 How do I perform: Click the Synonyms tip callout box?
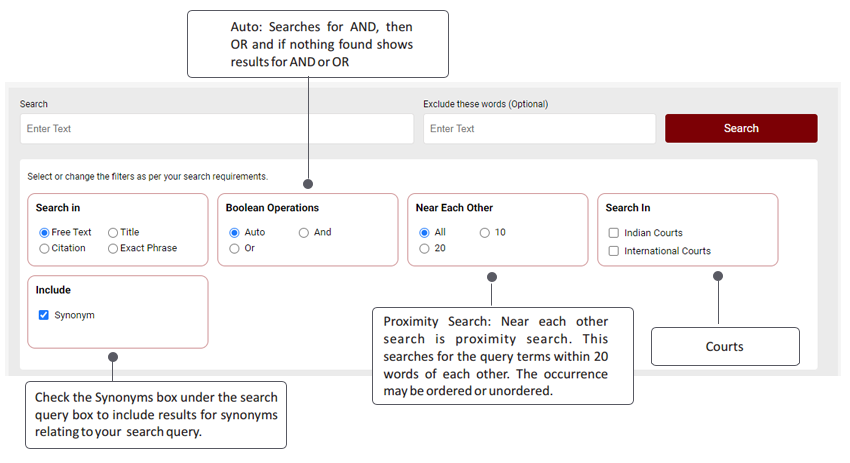[155, 414]
